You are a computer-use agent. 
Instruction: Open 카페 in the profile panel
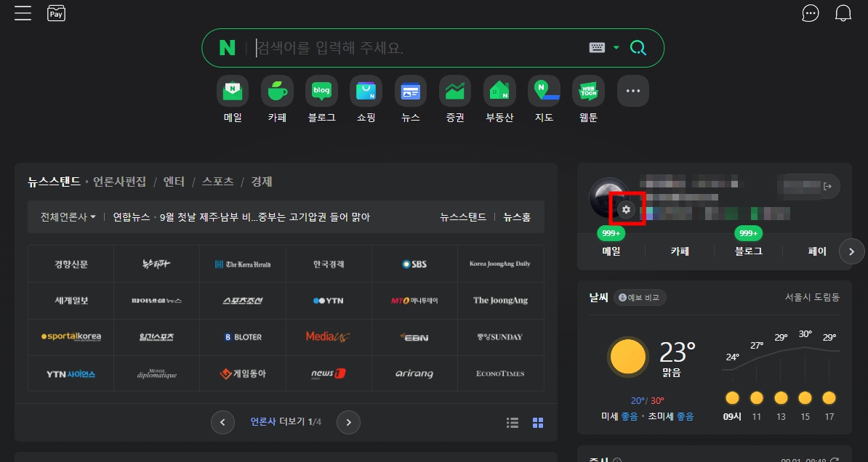[680, 251]
